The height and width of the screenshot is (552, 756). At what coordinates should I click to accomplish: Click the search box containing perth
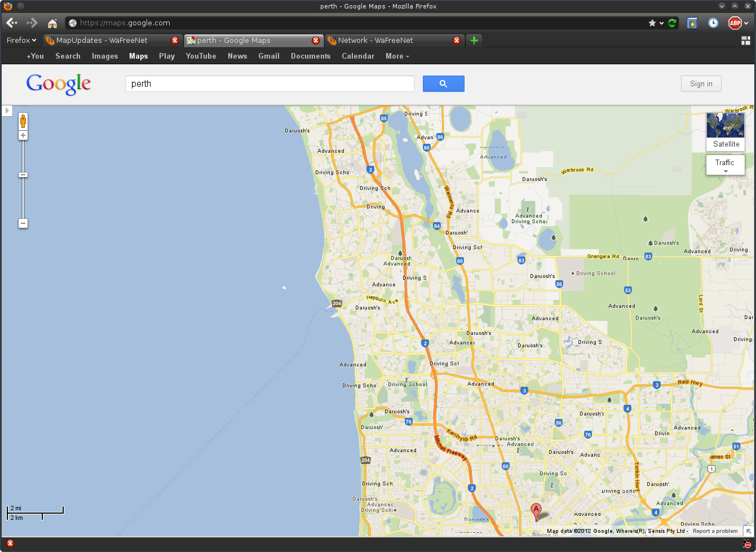(x=269, y=83)
